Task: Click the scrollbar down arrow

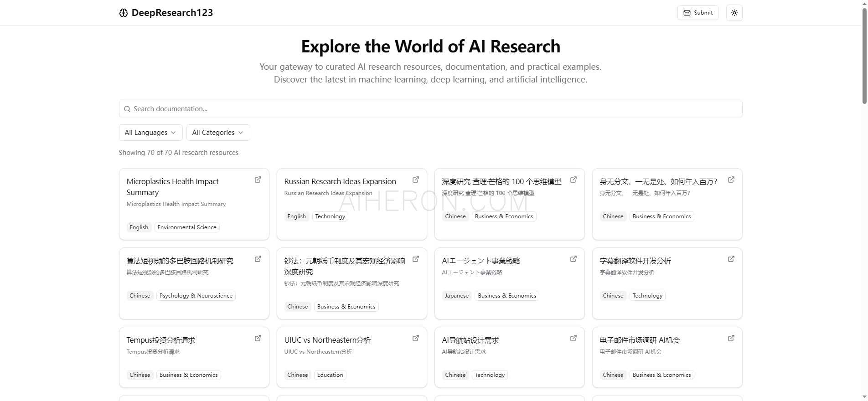Action: click(864, 397)
